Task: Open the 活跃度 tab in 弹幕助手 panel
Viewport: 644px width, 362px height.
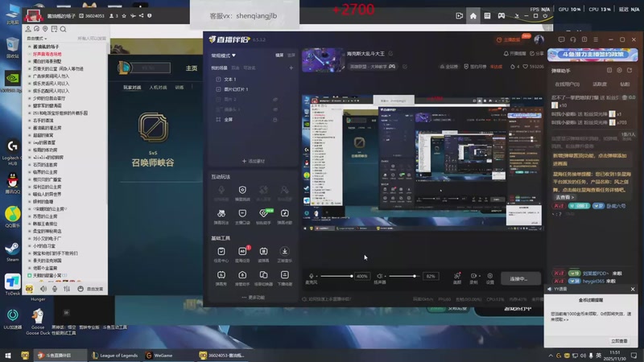Action: pyautogui.click(x=600, y=84)
